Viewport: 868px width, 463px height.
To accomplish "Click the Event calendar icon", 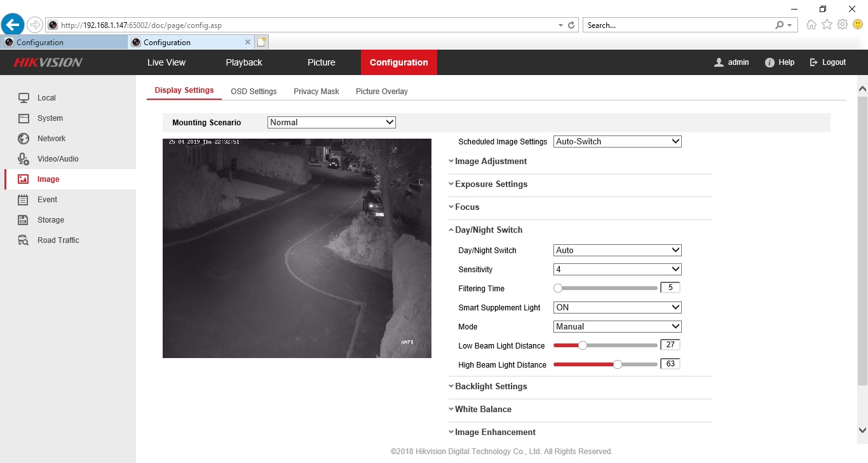I will tap(24, 200).
